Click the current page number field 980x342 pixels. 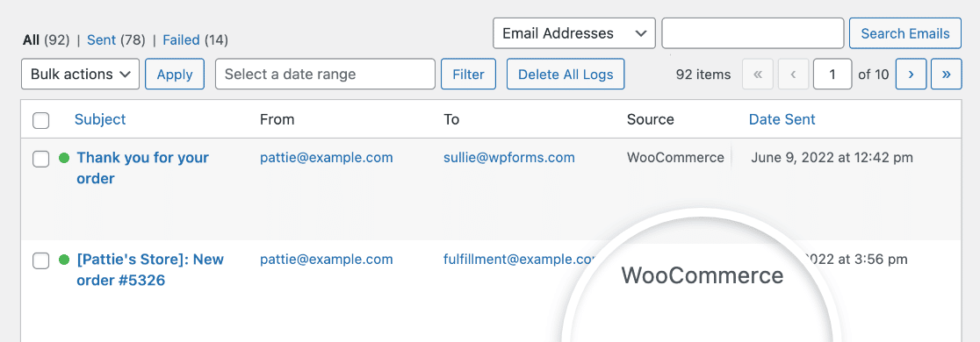click(x=832, y=75)
